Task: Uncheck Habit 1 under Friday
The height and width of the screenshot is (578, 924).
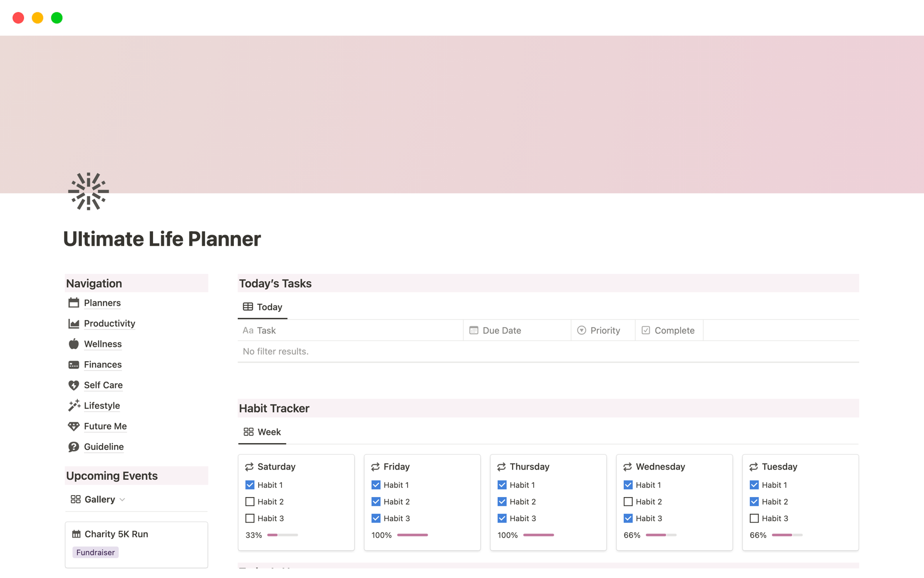Action: pos(376,485)
